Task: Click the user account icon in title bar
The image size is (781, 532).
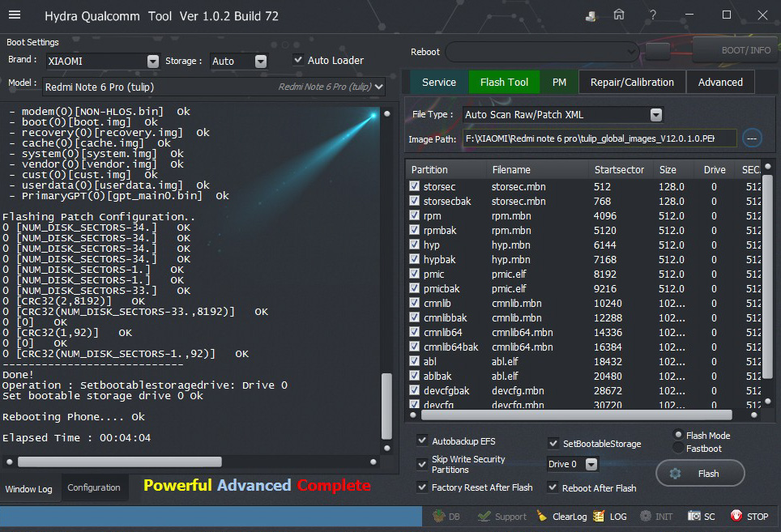Action: 591,15
